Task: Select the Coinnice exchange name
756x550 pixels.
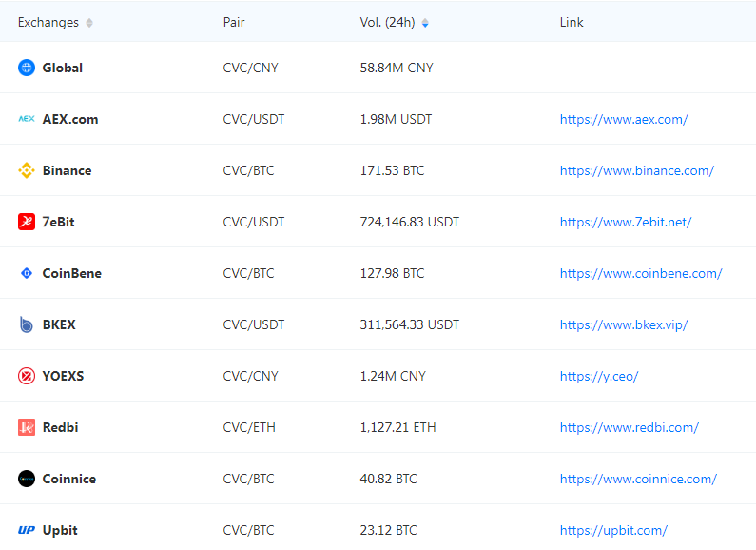Action: [69, 479]
